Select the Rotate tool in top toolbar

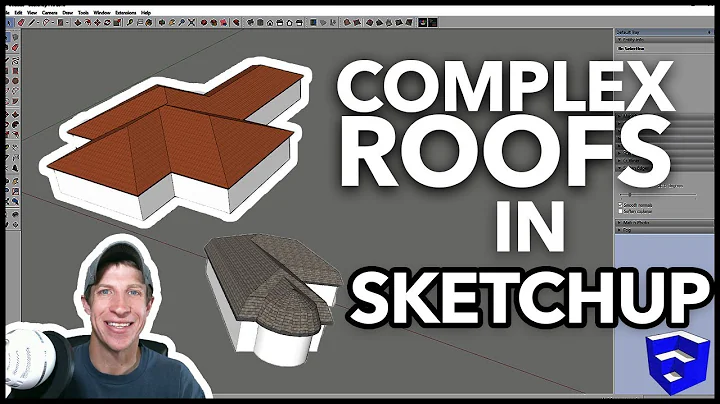(107, 22)
